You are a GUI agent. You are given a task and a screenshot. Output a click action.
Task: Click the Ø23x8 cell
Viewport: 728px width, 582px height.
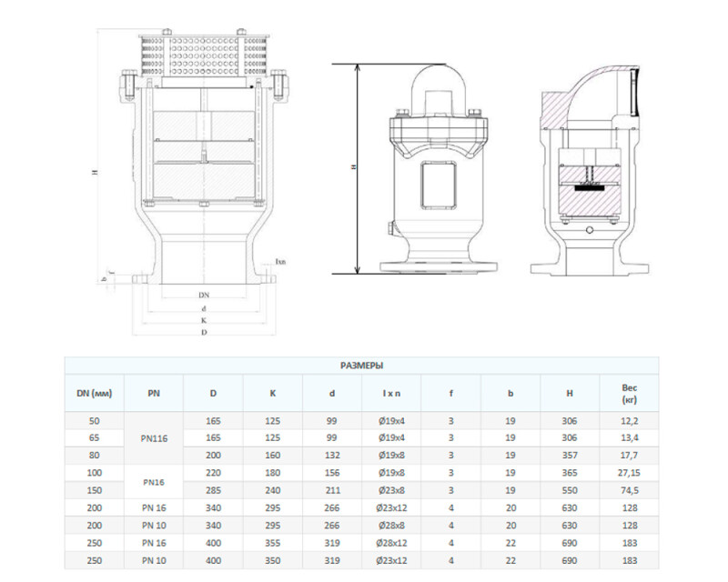click(392, 490)
